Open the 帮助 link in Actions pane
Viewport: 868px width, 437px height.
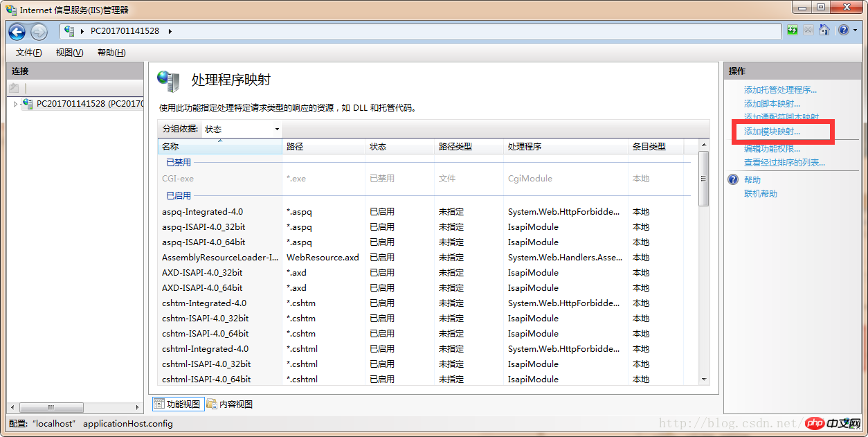(x=752, y=180)
